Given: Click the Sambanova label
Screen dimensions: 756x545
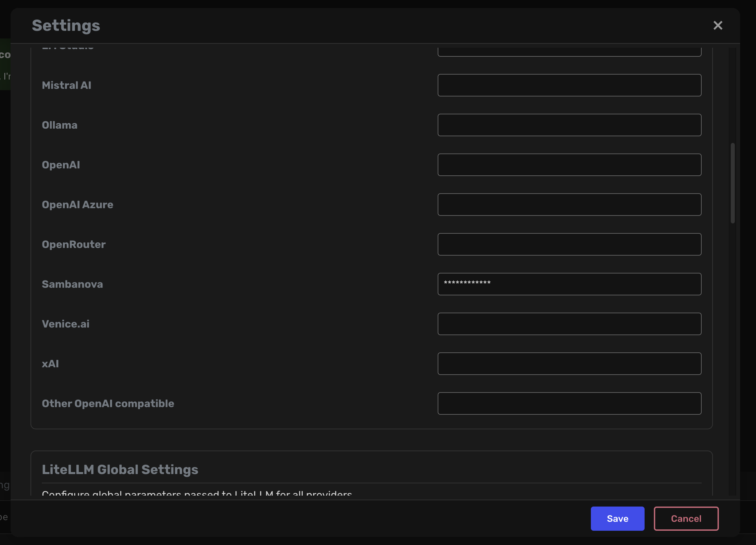Looking at the screenshot, I should pos(72,284).
